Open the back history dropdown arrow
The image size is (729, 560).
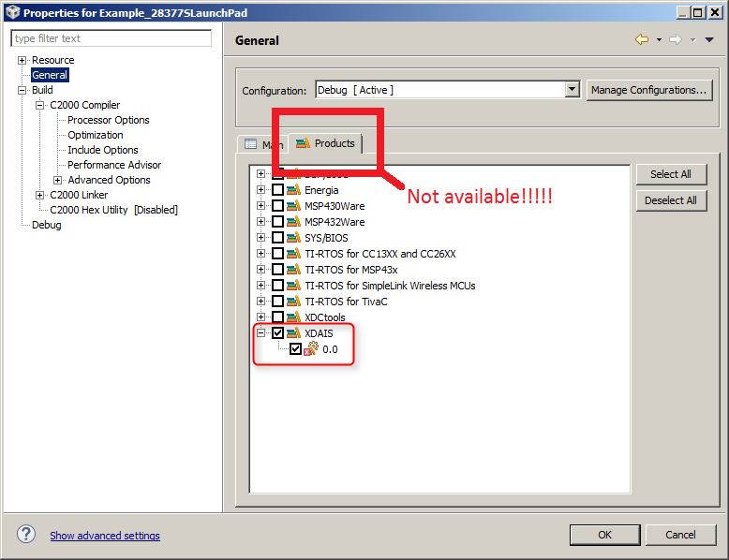659,40
